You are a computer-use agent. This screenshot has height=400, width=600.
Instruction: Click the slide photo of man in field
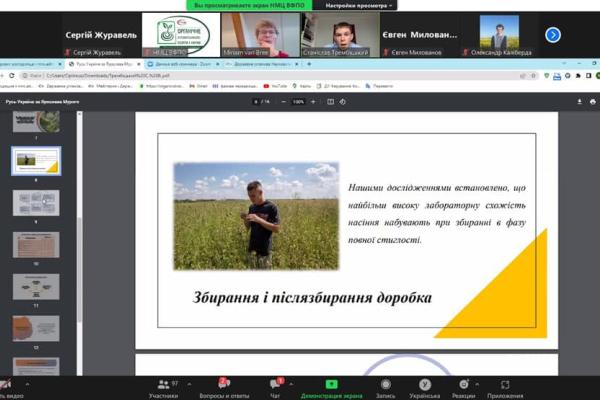(256, 216)
